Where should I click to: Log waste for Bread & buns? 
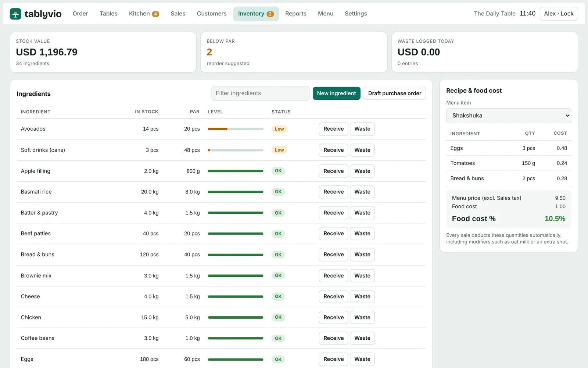(362, 254)
